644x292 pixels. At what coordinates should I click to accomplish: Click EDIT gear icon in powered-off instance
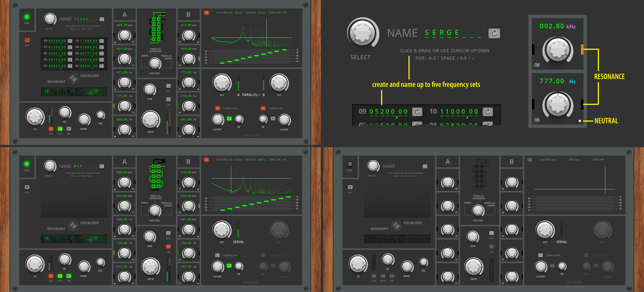350,187
